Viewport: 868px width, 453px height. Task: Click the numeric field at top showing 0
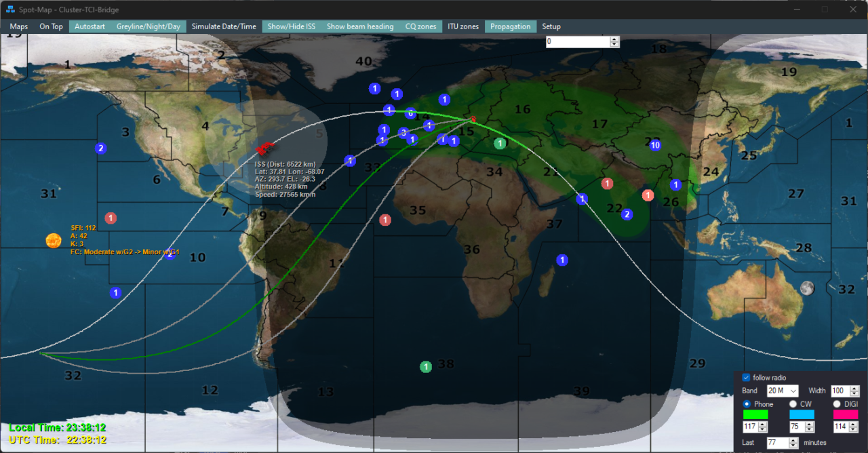(576, 42)
